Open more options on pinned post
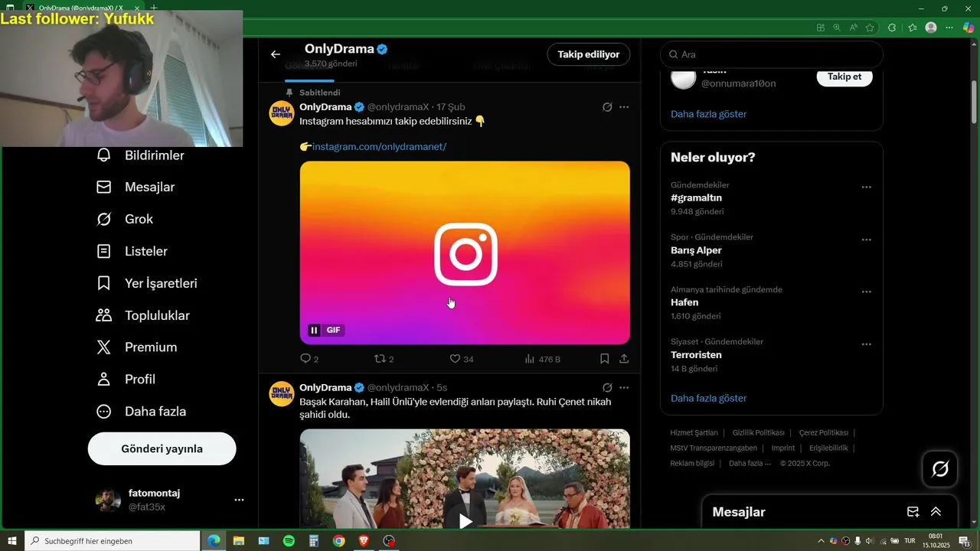This screenshot has height=551, width=980. point(624,107)
